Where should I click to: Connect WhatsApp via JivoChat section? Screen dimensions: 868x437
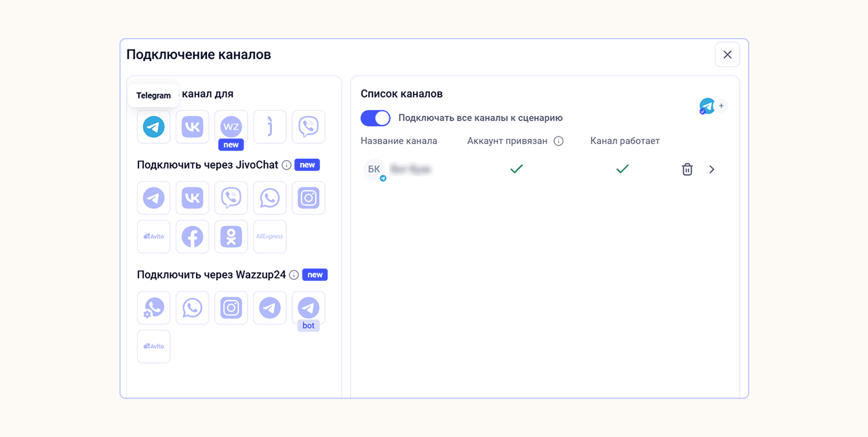coord(270,198)
